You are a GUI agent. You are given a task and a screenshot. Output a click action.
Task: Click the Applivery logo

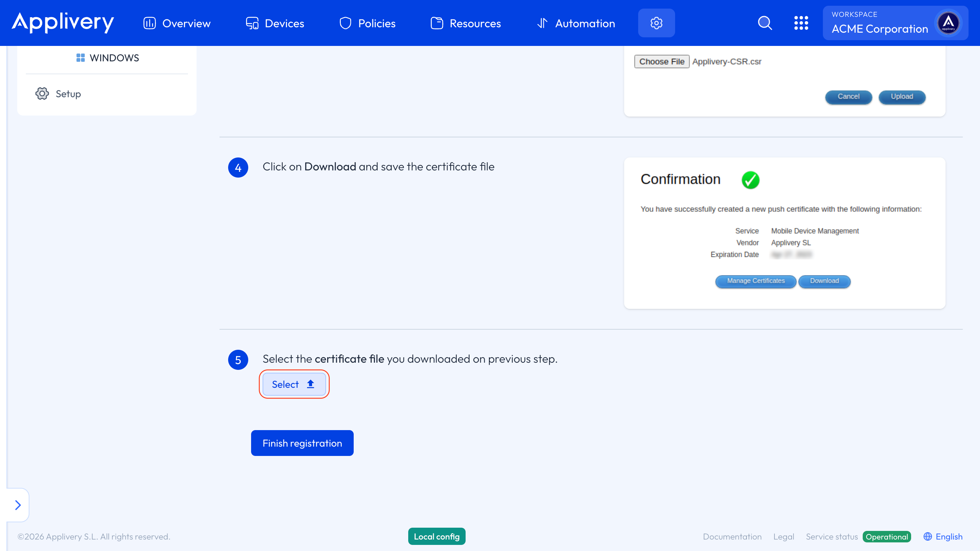coord(63,23)
